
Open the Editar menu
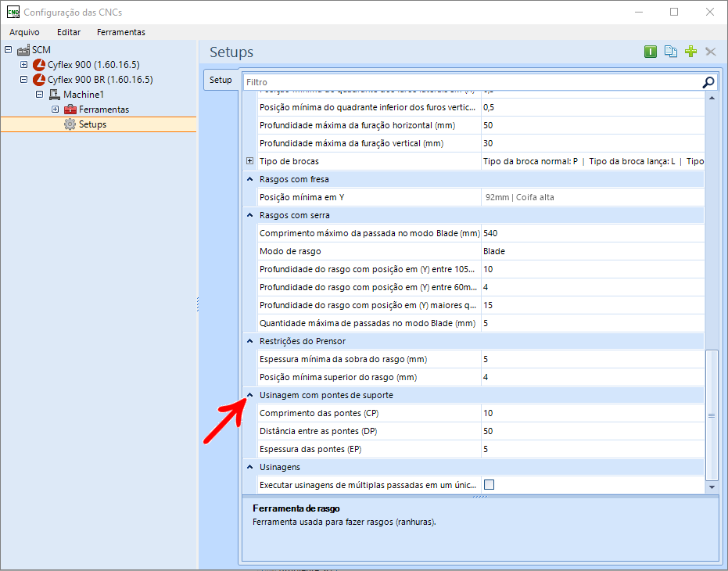tap(69, 32)
